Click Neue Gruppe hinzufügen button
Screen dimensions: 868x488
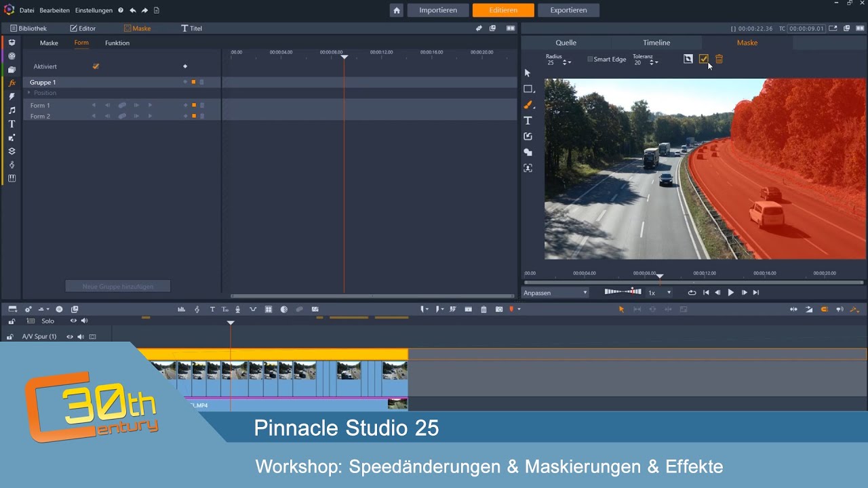(118, 287)
